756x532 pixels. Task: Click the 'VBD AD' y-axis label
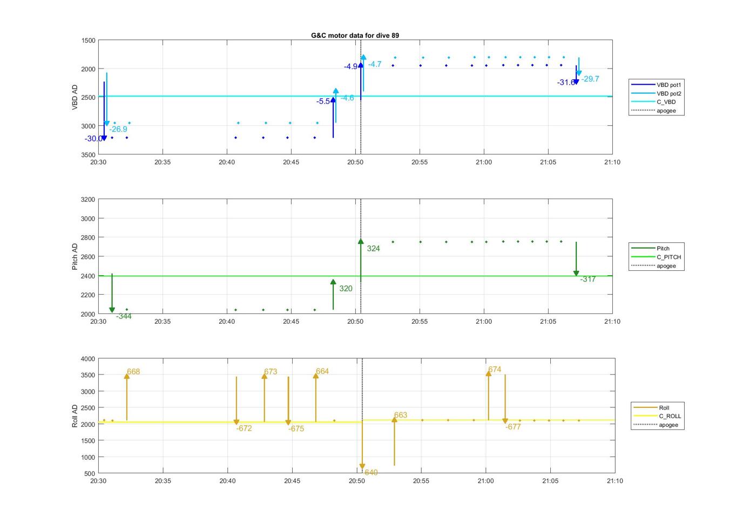click(75, 98)
